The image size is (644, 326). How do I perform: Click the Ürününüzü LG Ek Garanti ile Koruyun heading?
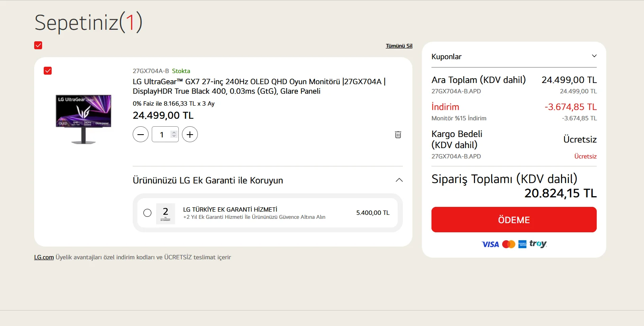tap(208, 180)
